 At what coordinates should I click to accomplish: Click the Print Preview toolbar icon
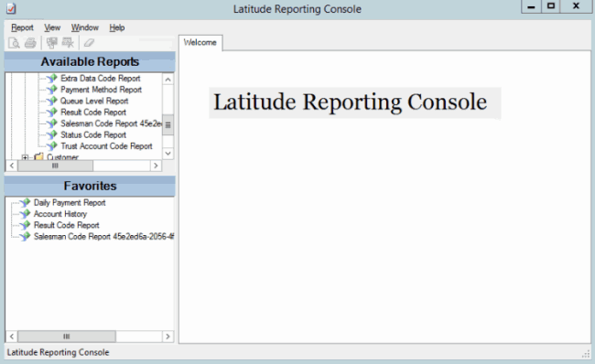14,43
